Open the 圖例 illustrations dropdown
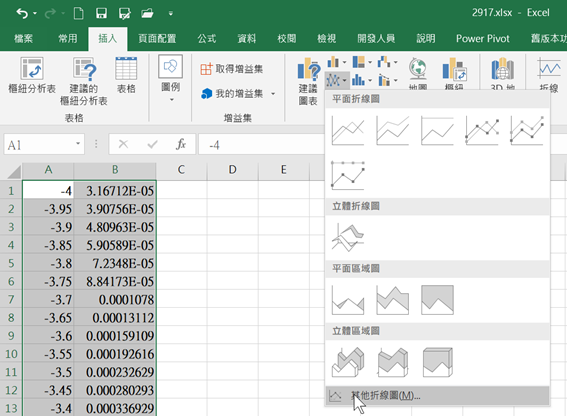Image resolution: width=567 pixels, height=416 pixels. coord(171,79)
